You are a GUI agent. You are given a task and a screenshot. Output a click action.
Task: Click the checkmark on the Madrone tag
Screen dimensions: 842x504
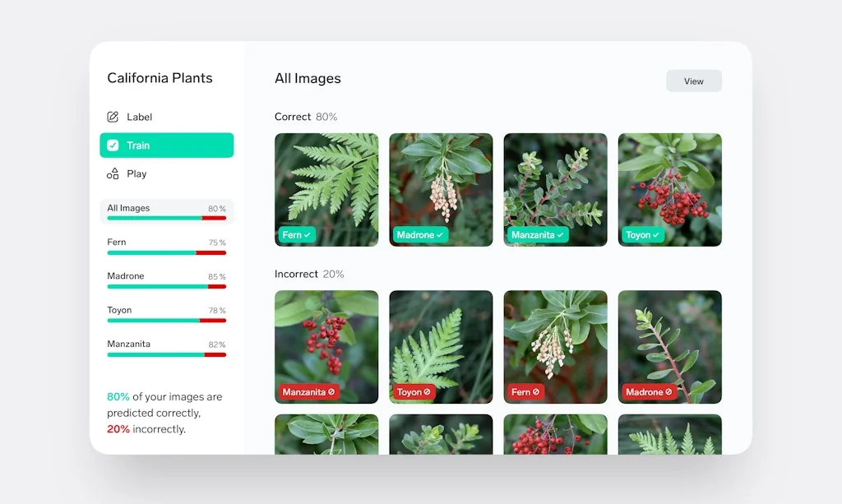pos(440,235)
